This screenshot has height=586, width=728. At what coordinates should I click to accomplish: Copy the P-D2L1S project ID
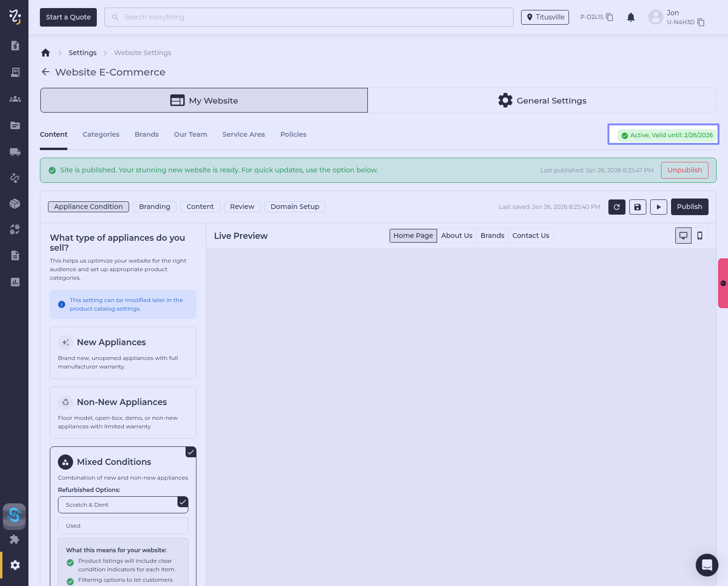click(610, 18)
